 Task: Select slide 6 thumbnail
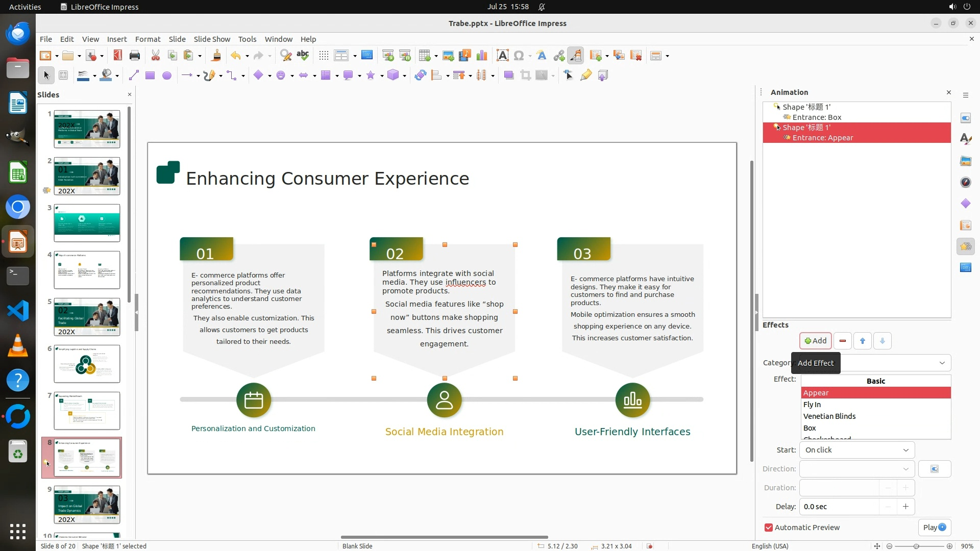click(x=87, y=364)
